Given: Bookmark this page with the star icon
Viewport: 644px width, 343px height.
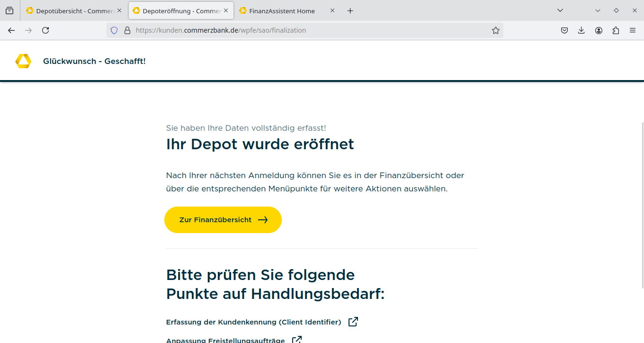Looking at the screenshot, I should [x=495, y=30].
